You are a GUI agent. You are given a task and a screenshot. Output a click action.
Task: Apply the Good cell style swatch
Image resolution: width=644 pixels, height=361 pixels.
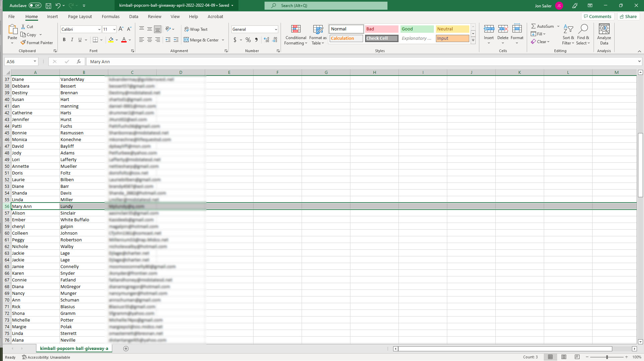coord(417,29)
